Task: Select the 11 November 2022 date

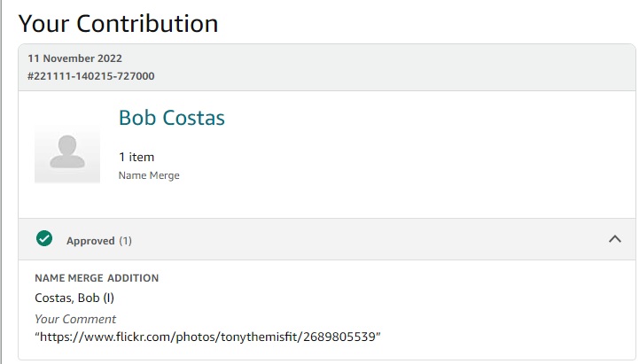Action: [x=74, y=59]
